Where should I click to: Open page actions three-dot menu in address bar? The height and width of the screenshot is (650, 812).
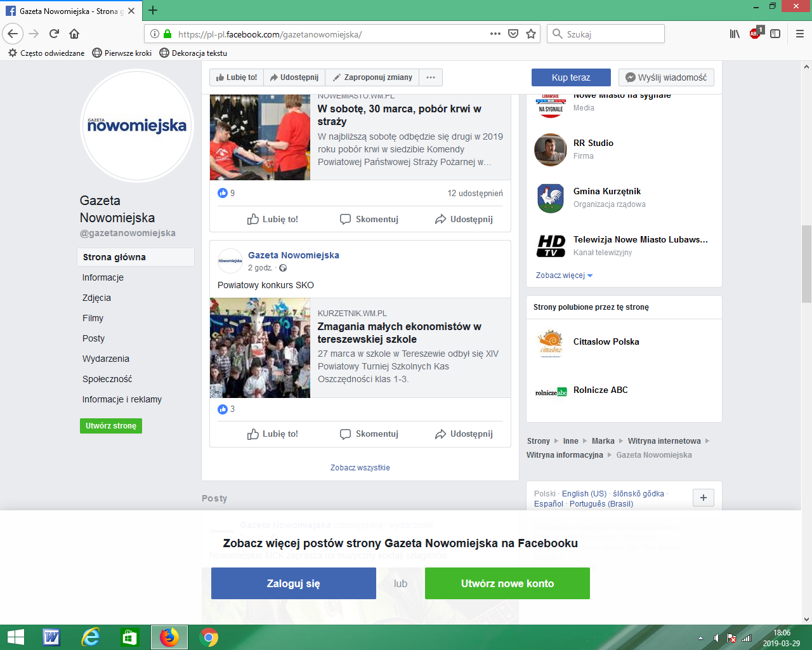495,34
